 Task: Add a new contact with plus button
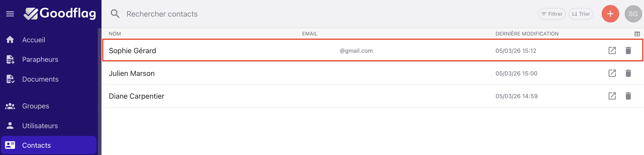610,14
